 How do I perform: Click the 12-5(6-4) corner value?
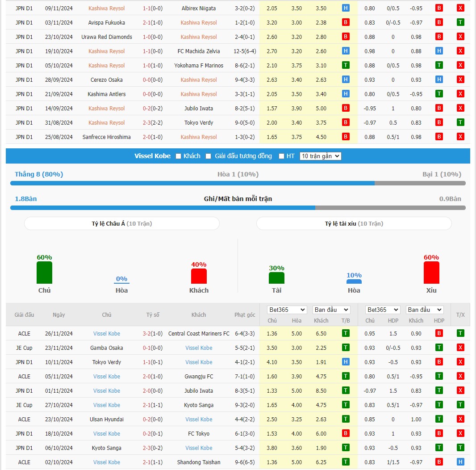(x=245, y=51)
